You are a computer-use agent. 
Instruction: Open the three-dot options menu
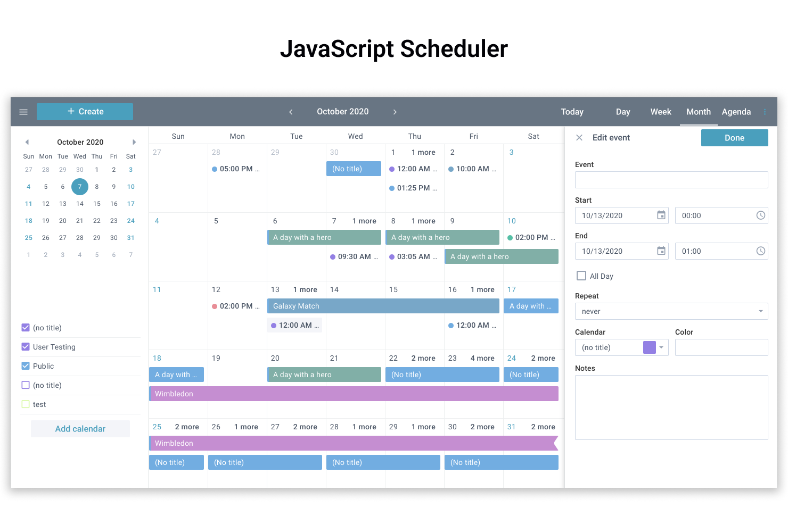click(765, 112)
